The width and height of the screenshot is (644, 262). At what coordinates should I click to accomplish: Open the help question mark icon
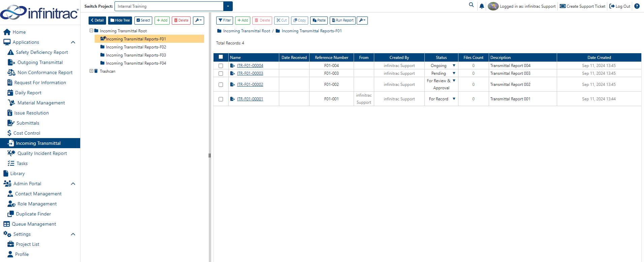point(637,6)
